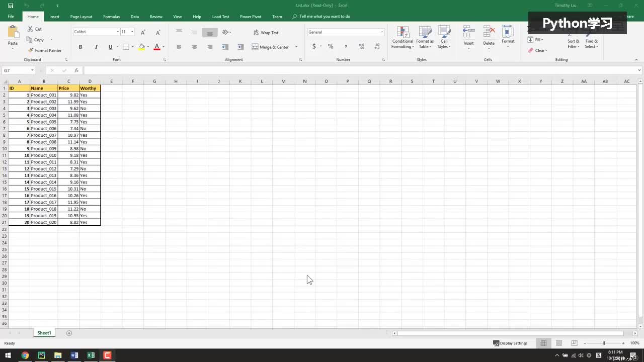This screenshot has width=644, height=362.
Task: Expand the Name Box dropdown arrow
Action: tap(32, 70)
